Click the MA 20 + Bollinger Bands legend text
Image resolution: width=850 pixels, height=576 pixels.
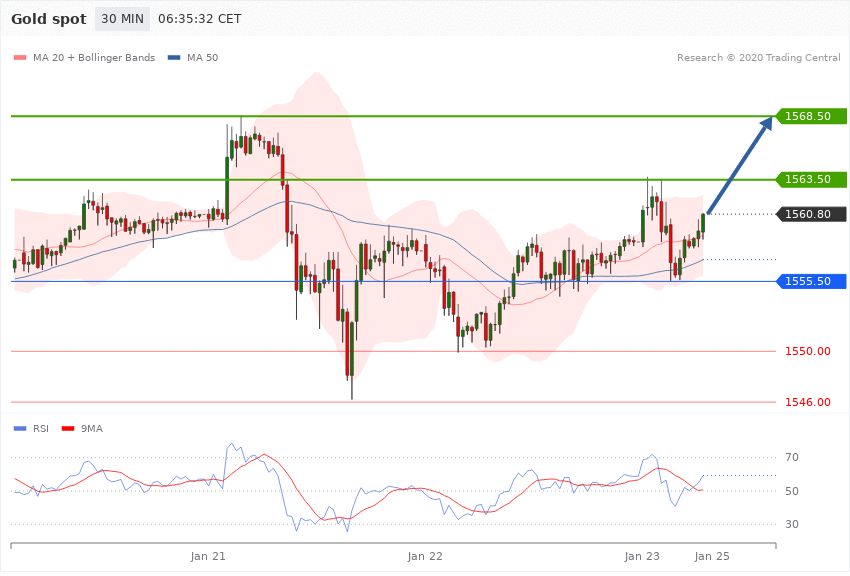pyautogui.click(x=94, y=57)
